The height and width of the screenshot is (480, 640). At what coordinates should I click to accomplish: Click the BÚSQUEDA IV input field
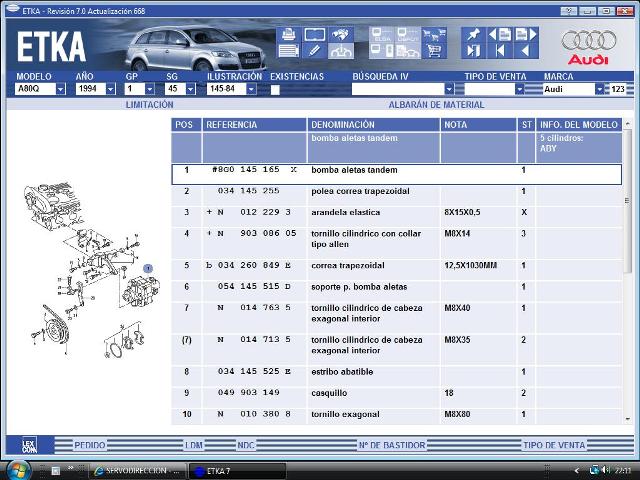(x=398, y=89)
